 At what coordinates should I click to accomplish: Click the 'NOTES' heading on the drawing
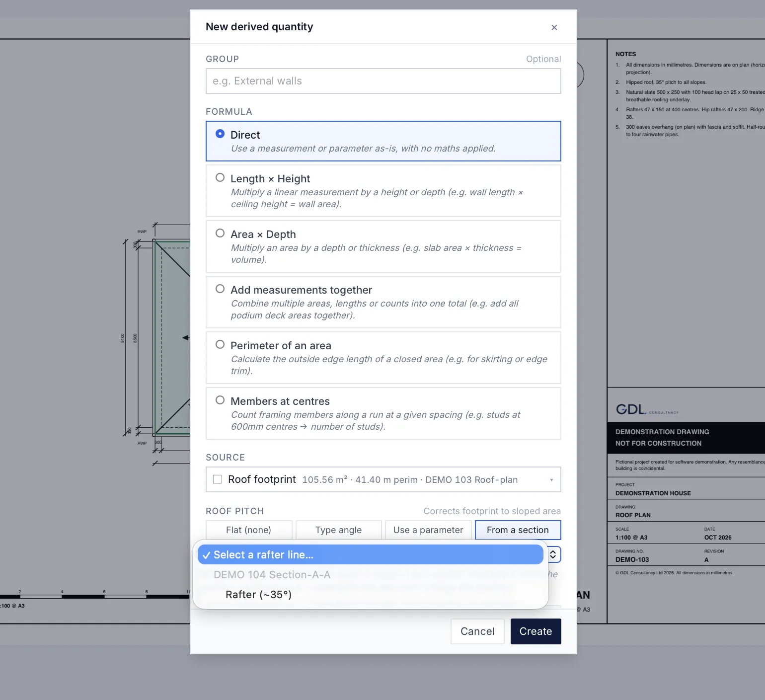pyautogui.click(x=625, y=54)
